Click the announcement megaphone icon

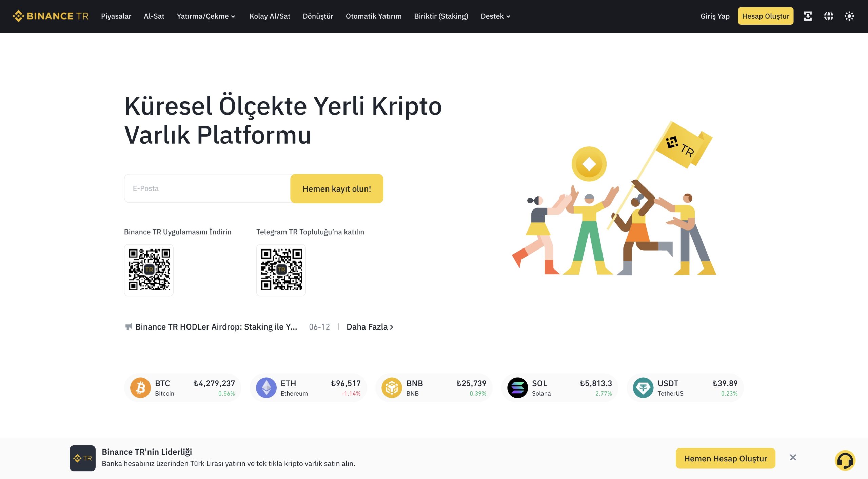129,327
